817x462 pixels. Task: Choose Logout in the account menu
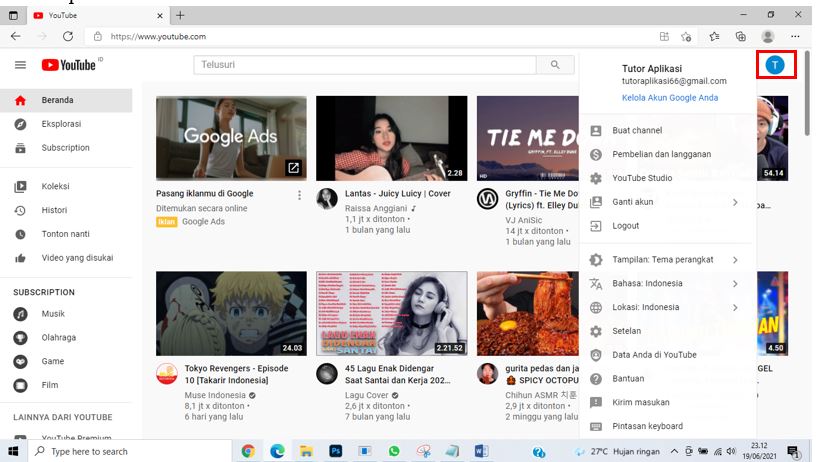tap(626, 226)
